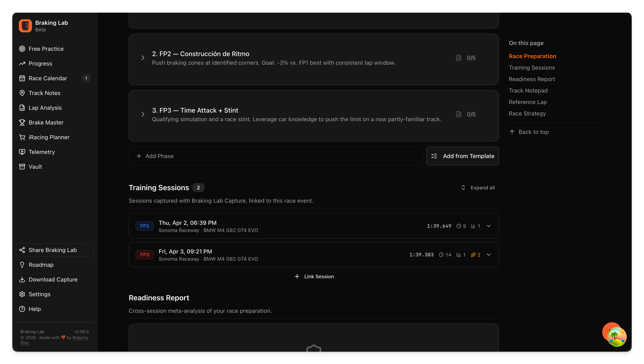Open Free Practice target icon
This screenshot has height=364, width=644.
tap(22, 49)
